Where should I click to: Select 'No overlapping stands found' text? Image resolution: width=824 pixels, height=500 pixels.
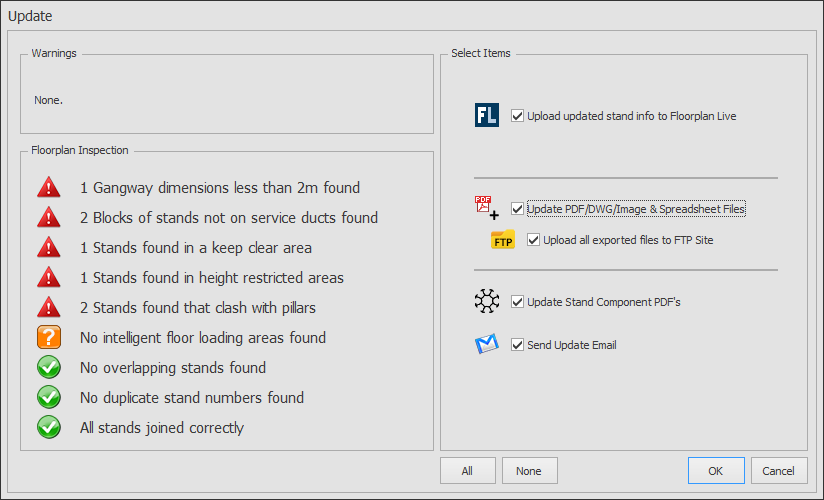(x=173, y=368)
